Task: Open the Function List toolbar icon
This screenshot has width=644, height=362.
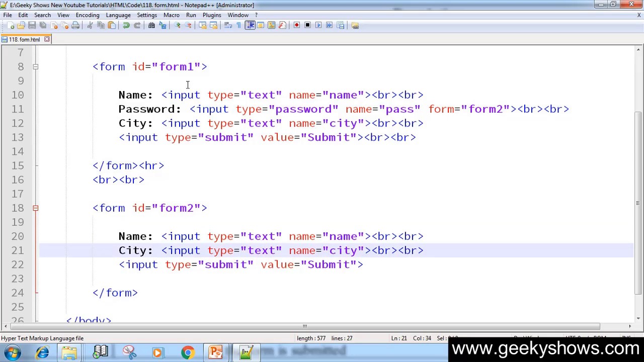Action: pos(282,25)
